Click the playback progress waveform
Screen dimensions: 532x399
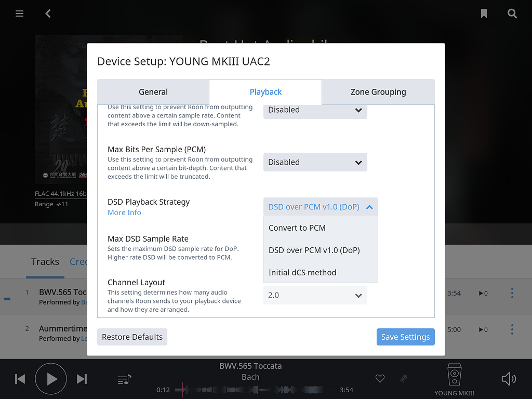coord(255,389)
